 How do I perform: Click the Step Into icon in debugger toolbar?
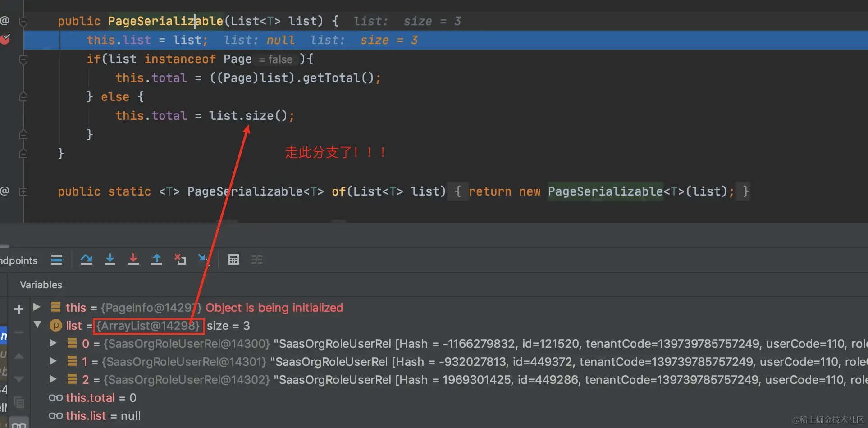(x=110, y=260)
